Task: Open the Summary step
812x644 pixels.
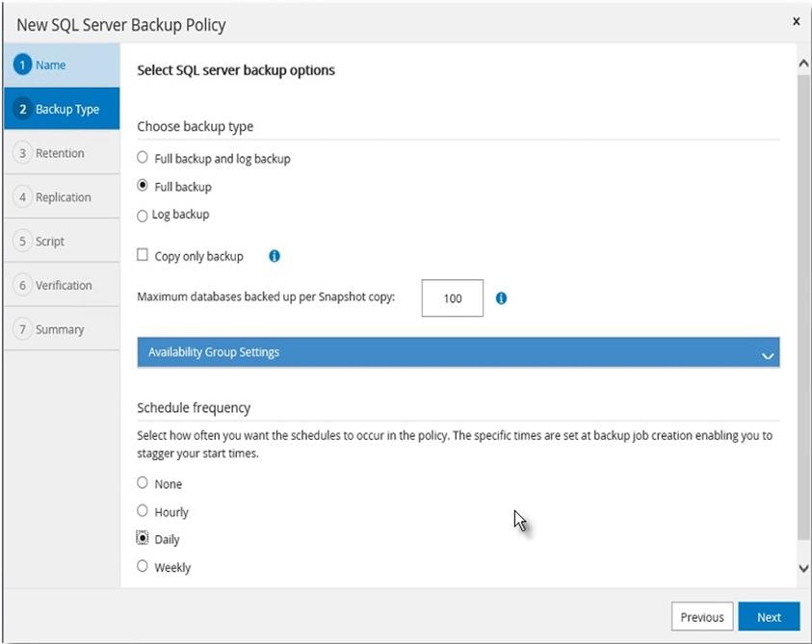Action: [62, 329]
